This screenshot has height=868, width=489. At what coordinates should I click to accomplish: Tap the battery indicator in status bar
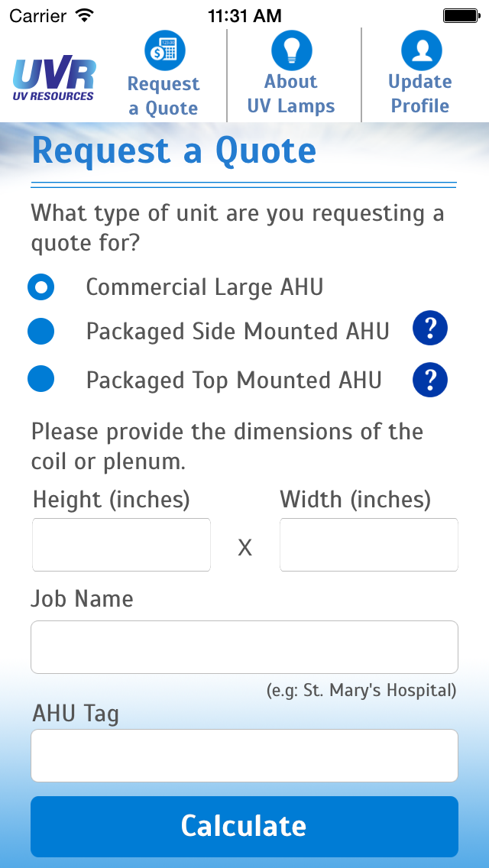461,15
